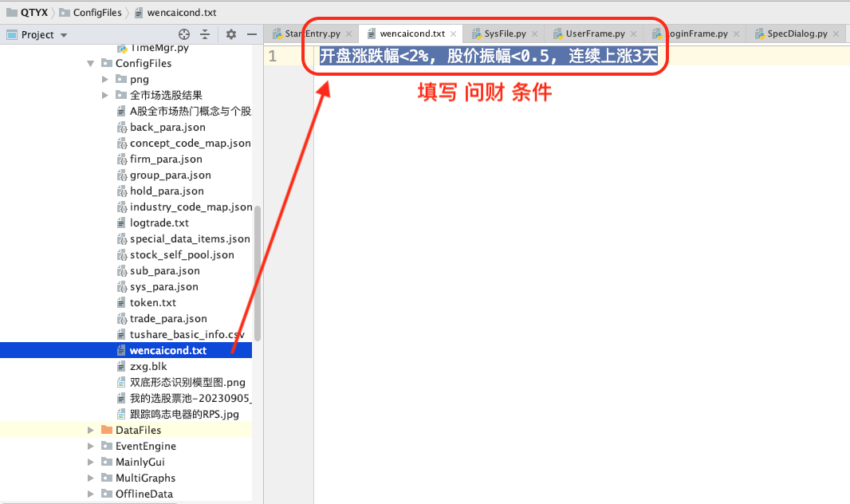Click the file icon beside zxg.blk

(x=121, y=366)
